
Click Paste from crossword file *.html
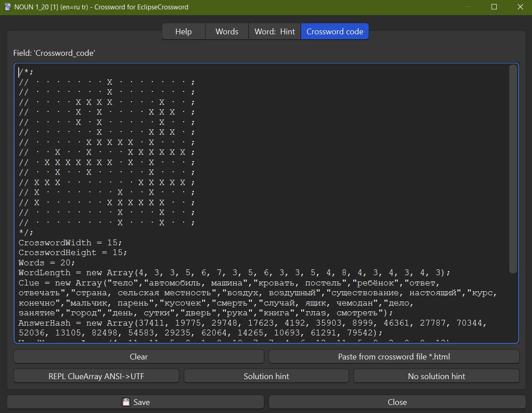(393, 357)
